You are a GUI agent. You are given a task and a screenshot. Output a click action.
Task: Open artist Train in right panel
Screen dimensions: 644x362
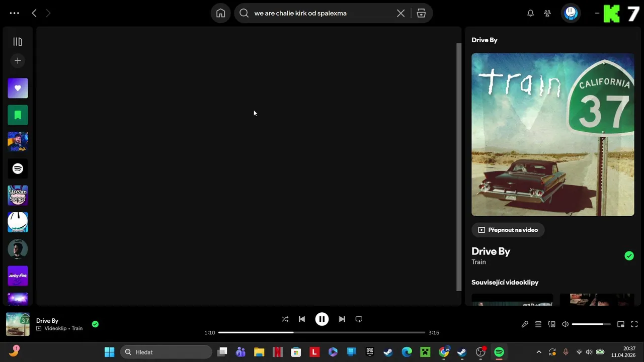478,262
